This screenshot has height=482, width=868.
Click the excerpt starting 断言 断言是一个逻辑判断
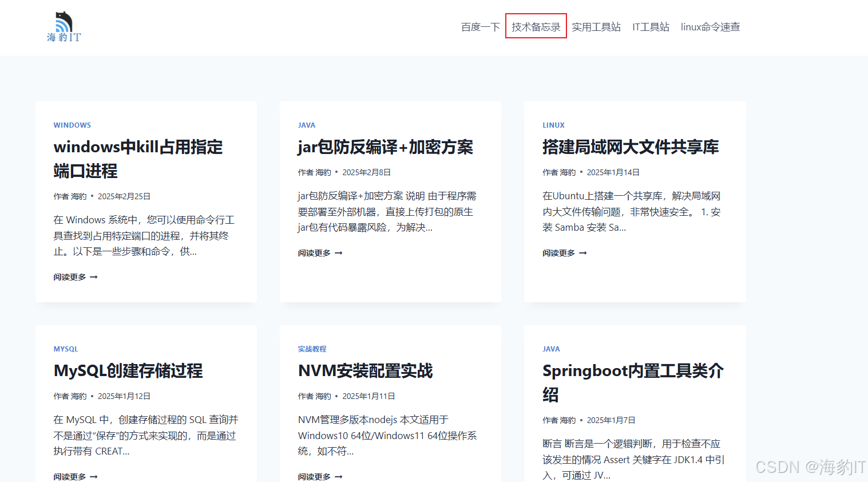(x=633, y=460)
